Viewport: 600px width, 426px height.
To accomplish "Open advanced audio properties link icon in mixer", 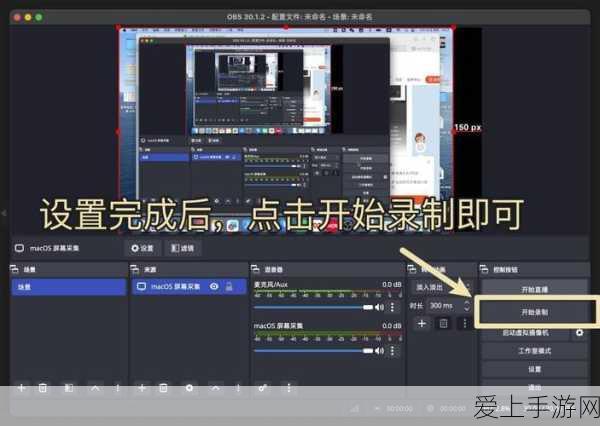I will (x=262, y=388).
